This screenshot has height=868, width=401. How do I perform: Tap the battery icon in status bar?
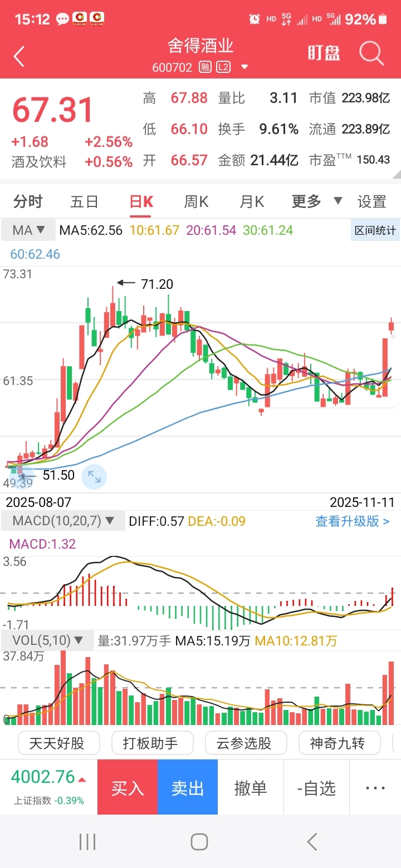coord(383,19)
